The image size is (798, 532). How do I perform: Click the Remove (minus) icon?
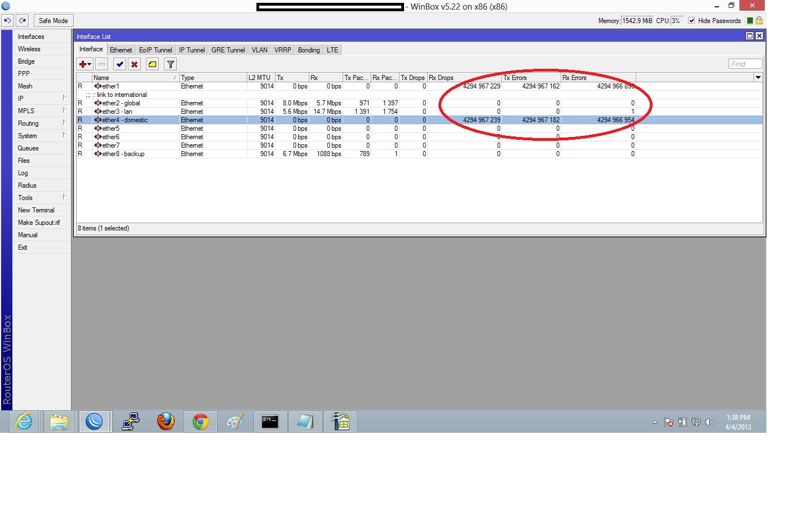coord(102,64)
